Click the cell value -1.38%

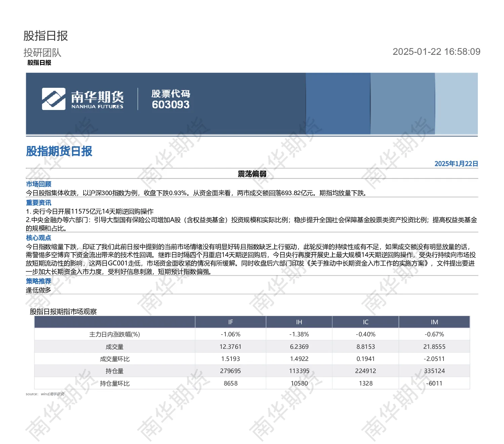coord(299,334)
